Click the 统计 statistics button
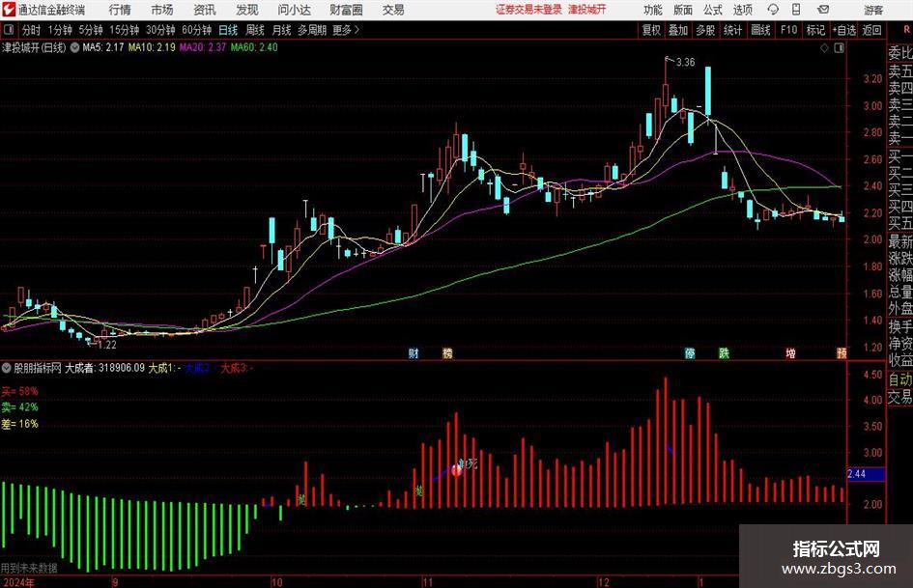This screenshot has width=913, height=588. click(732, 30)
